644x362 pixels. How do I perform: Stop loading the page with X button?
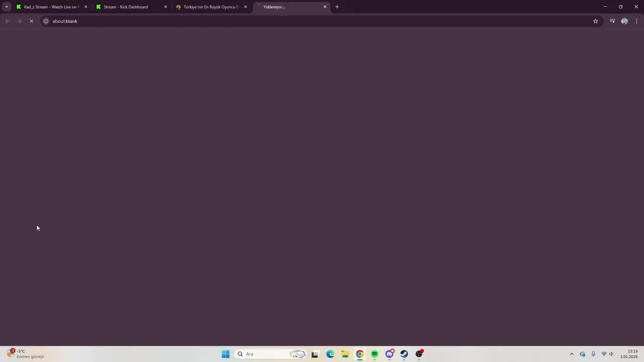[x=31, y=21]
